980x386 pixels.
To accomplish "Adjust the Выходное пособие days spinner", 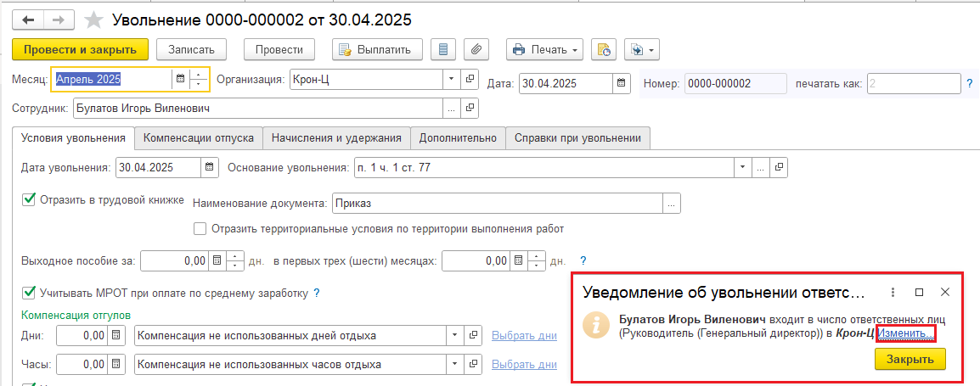I will [x=235, y=260].
